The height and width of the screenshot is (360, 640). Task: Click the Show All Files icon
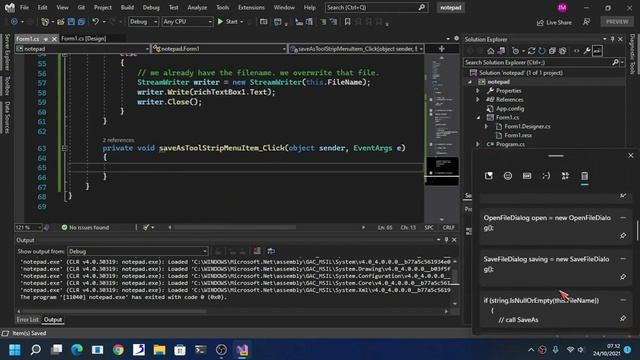click(563, 51)
